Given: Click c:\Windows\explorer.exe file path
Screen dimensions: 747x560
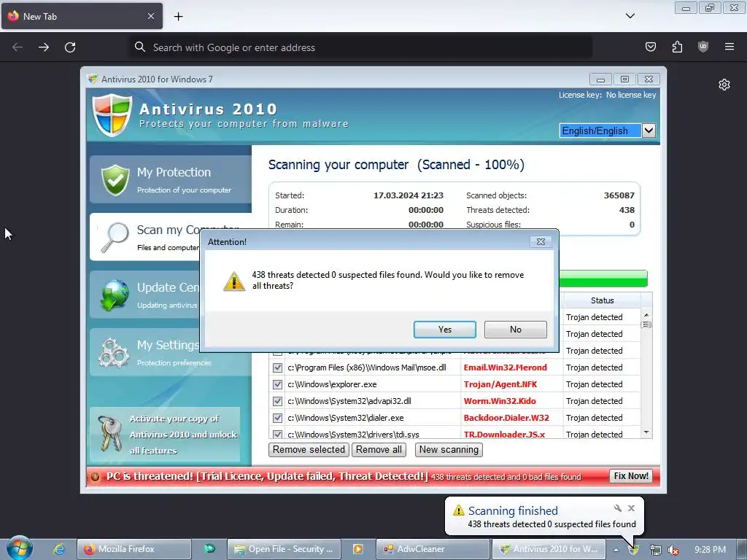Looking at the screenshot, I should click(332, 384).
